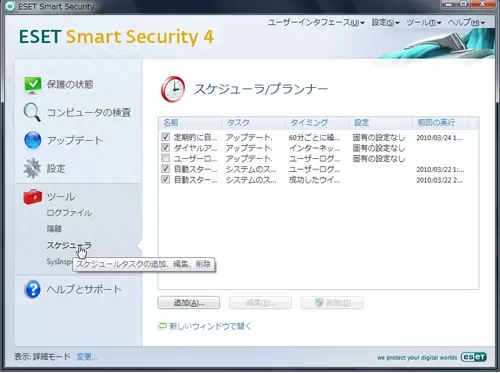Click the red toolbox tools icon

(x=33, y=197)
